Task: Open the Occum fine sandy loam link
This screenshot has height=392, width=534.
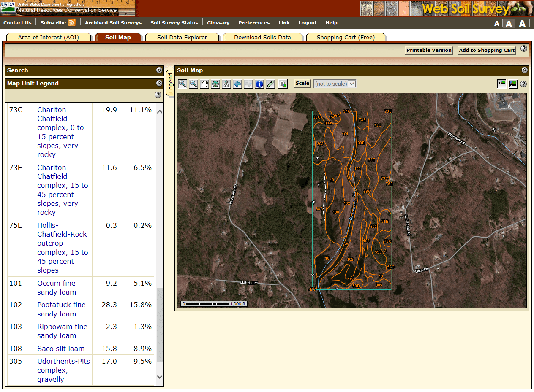Action: [57, 288]
